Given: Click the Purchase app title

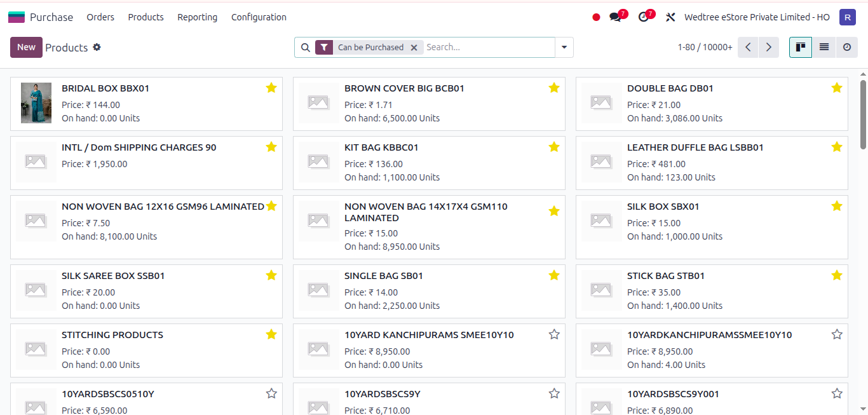Looking at the screenshot, I should pyautogui.click(x=51, y=17).
